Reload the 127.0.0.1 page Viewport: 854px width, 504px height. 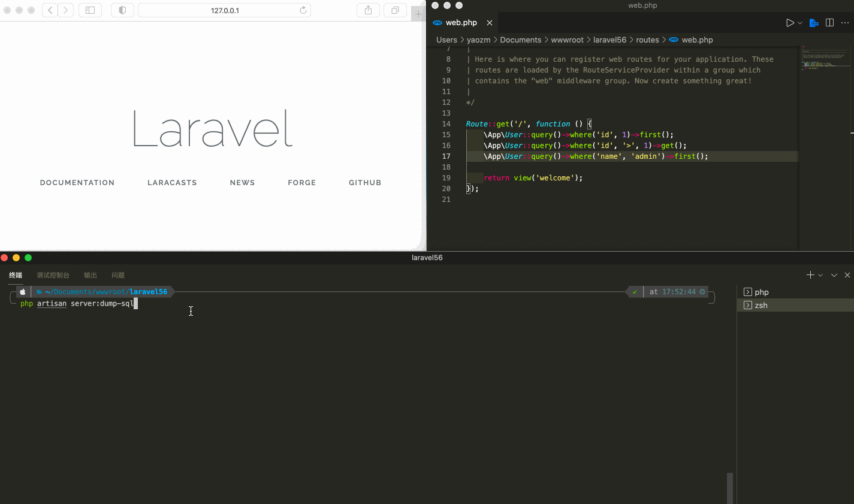[303, 10]
